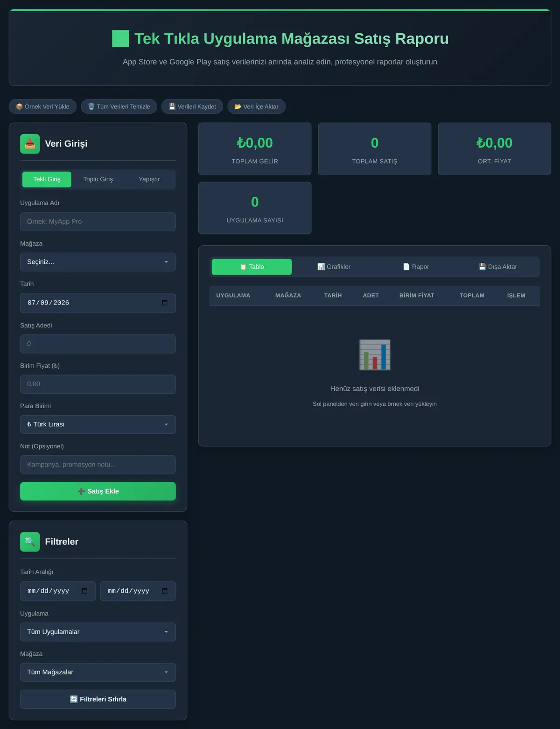Load sample data with Örnek Veri Yükle
Screen dimensions: 560x729
pyautogui.click(x=42, y=106)
